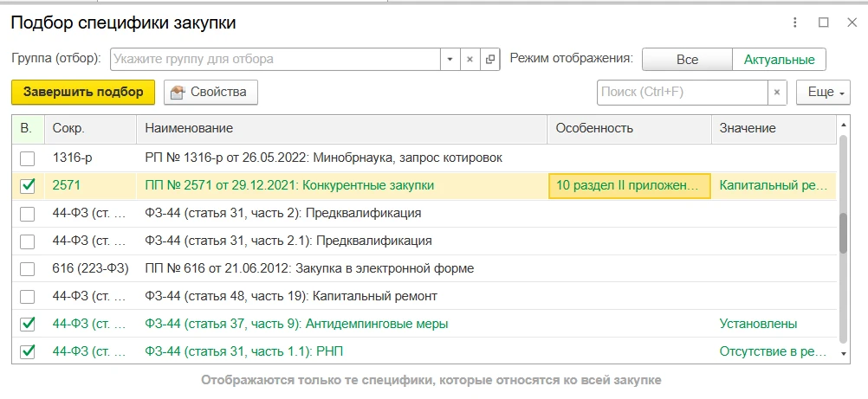
Task: Focus the group filter input field
Action: (275, 59)
